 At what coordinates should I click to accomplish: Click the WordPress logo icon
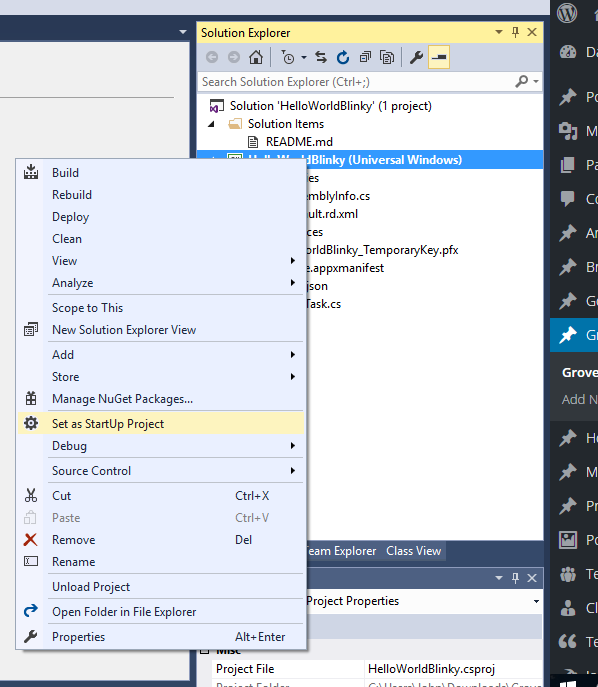(567, 13)
